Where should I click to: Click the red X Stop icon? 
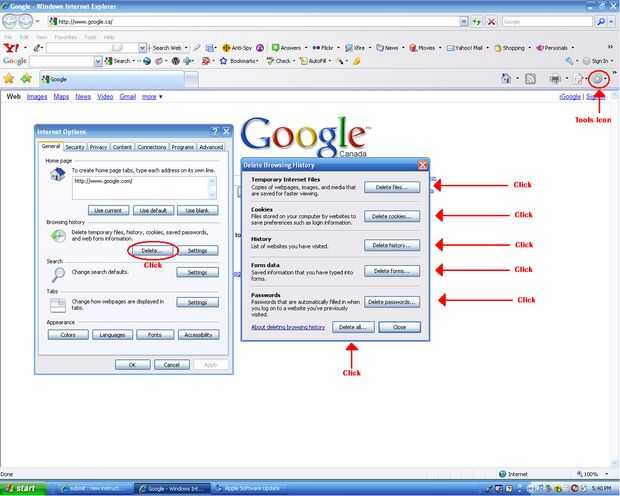491,21
